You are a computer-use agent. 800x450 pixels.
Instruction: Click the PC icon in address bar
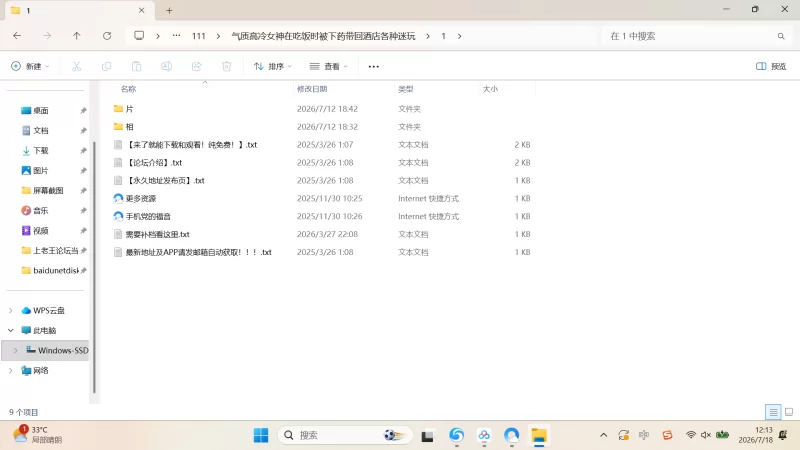pos(139,36)
